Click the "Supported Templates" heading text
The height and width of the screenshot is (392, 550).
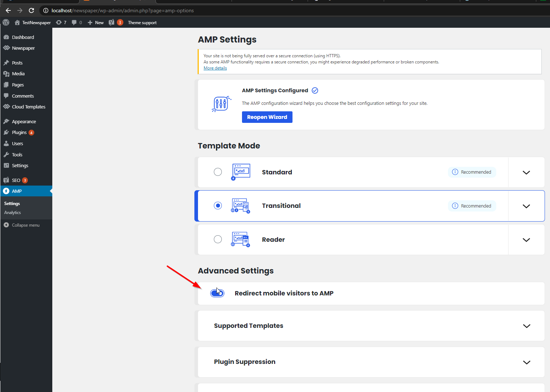[248, 326]
